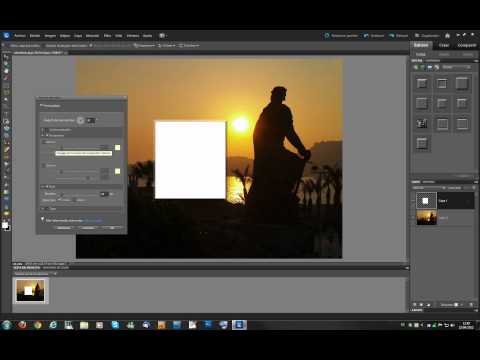The height and width of the screenshot is (360, 480).
Task: Click the Redo (Rehacer) button
Action: [399, 36]
